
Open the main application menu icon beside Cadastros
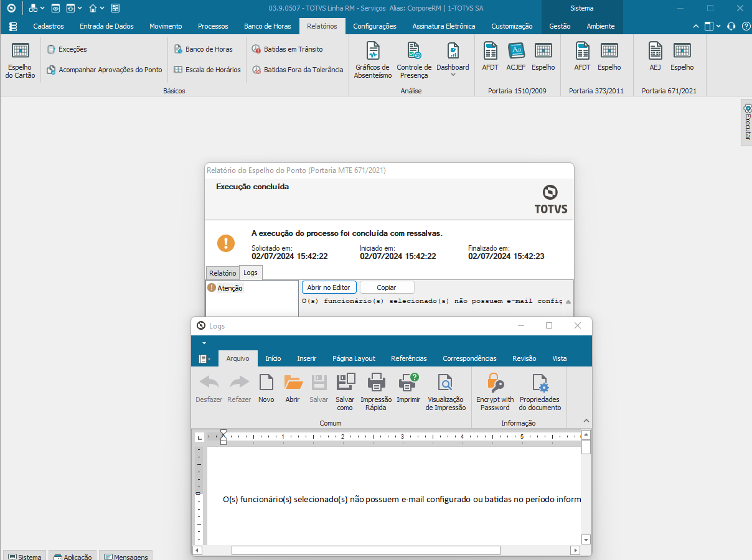13,26
